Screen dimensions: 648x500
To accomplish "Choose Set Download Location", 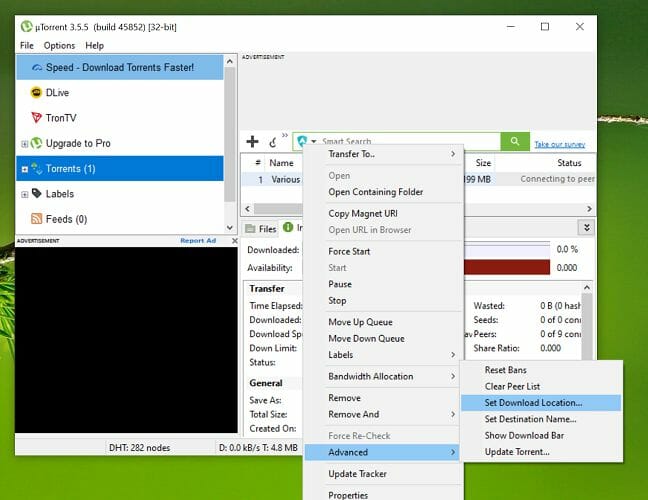I will pos(541,402).
